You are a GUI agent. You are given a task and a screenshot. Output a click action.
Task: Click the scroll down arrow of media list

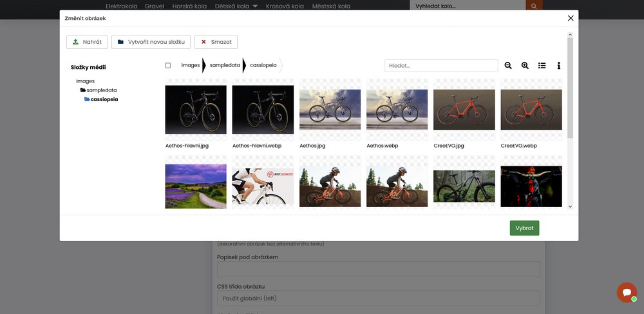click(x=570, y=206)
